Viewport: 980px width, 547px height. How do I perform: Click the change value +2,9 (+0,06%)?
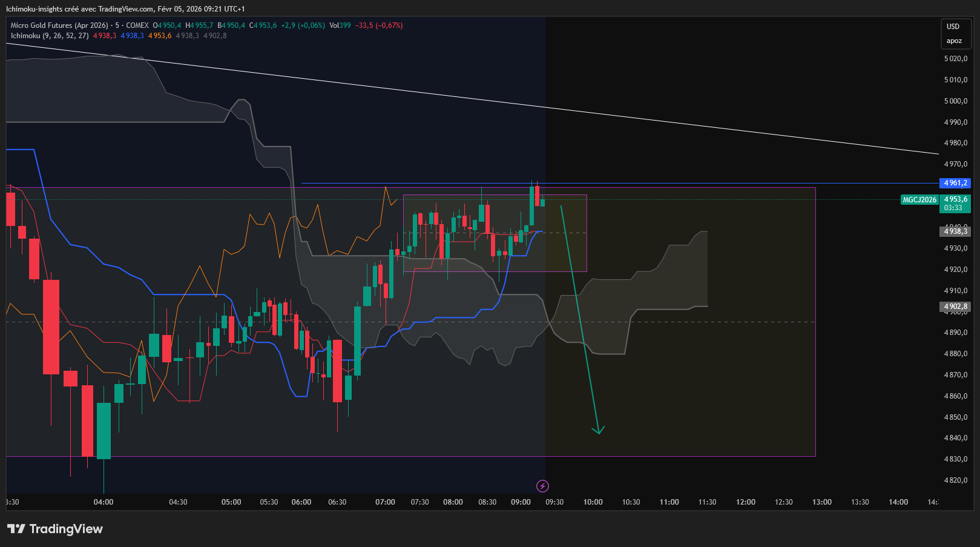click(x=303, y=25)
